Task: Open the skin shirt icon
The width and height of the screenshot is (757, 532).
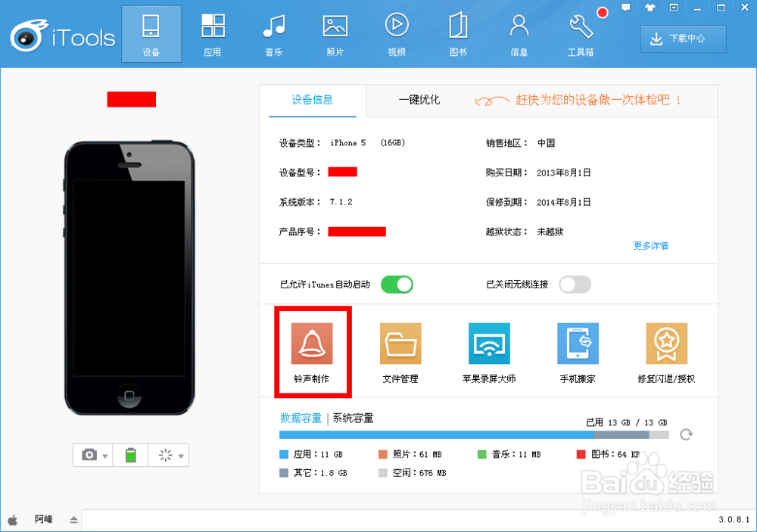Action: click(x=650, y=8)
